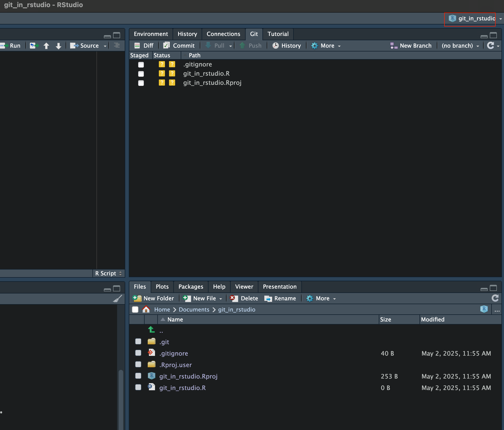The width and height of the screenshot is (504, 430).
Task: Open the Commit dialog
Action: (x=179, y=46)
